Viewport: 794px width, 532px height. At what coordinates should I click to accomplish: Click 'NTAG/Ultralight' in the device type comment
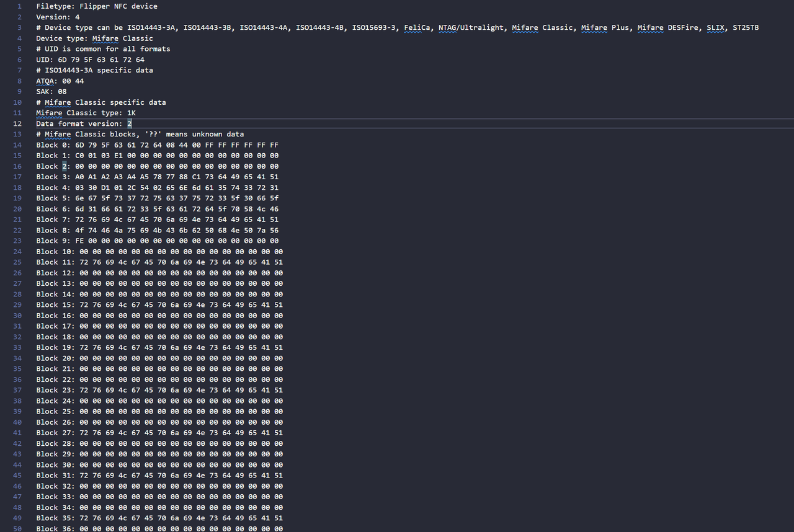pyautogui.click(x=471, y=27)
